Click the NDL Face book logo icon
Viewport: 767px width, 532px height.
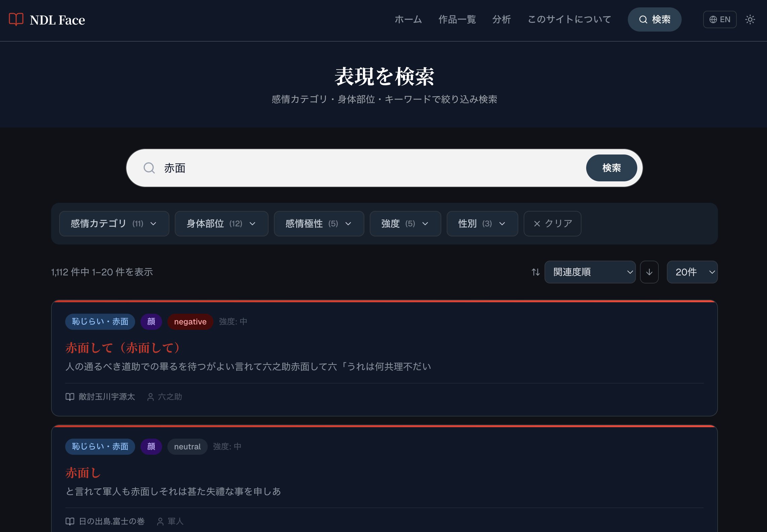pos(16,19)
